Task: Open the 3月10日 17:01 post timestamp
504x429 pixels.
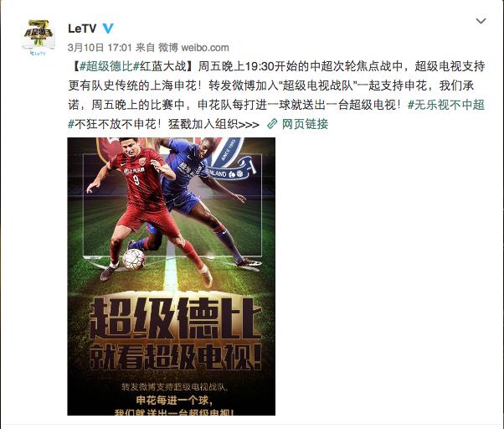Action: tap(100, 48)
